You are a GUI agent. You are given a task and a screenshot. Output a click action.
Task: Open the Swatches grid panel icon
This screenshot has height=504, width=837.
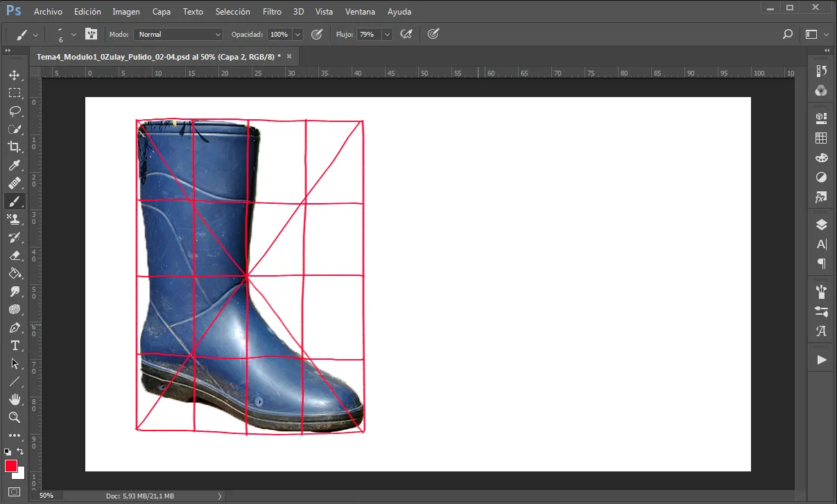tap(822, 138)
